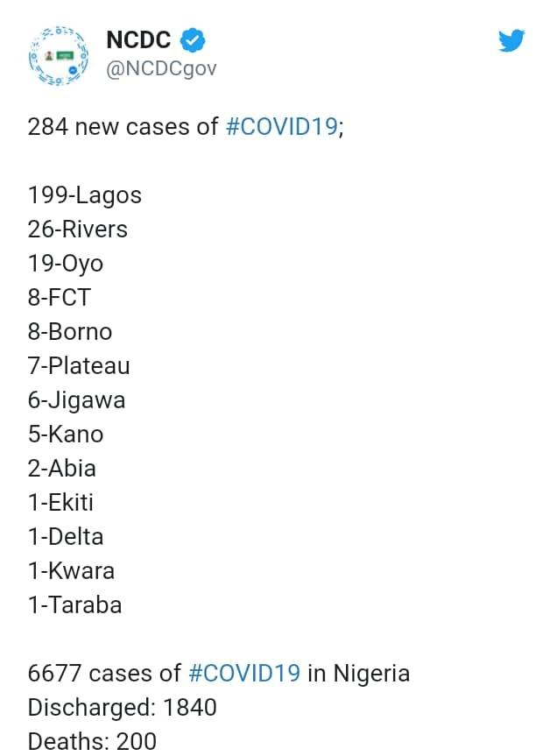Click the 8-FCT entry

coord(59,297)
